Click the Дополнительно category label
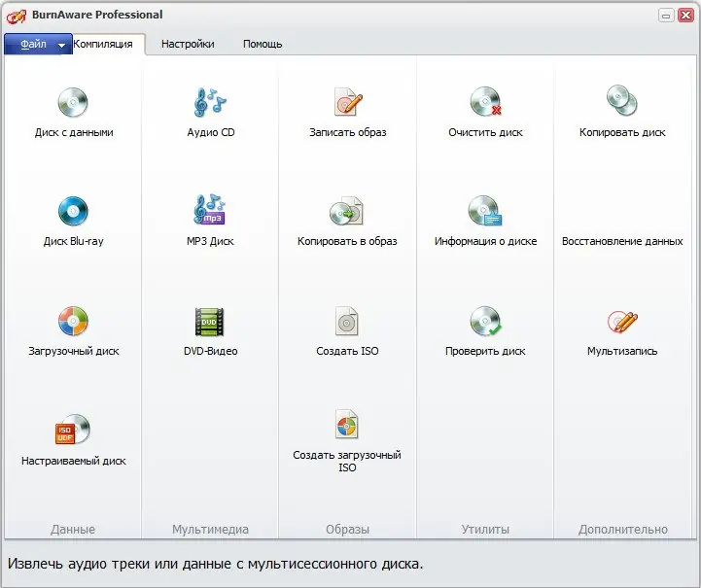 623,530
